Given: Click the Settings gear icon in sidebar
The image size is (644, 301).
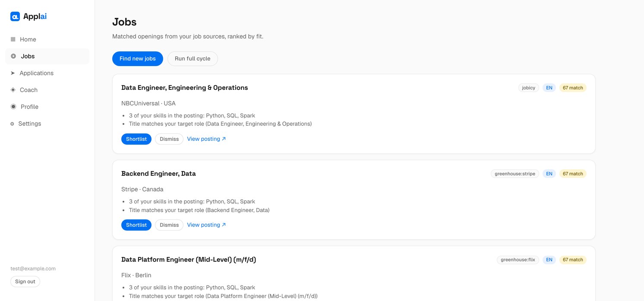Looking at the screenshot, I should tap(13, 124).
